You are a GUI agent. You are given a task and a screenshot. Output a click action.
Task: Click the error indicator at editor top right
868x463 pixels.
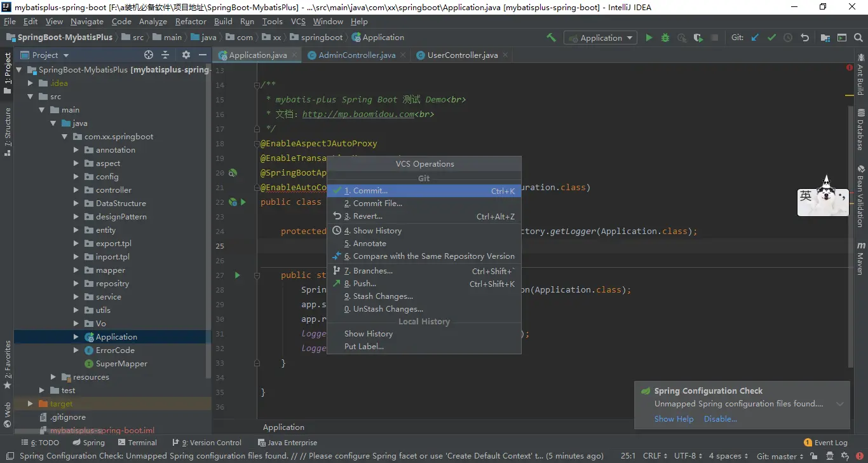coord(850,67)
